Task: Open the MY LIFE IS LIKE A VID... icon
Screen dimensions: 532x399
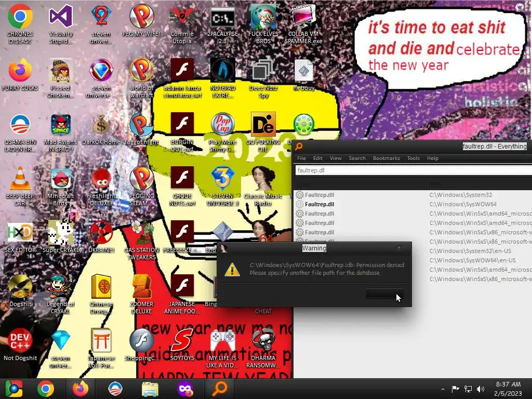Action: pyautogui.click(x=222, y=348)
